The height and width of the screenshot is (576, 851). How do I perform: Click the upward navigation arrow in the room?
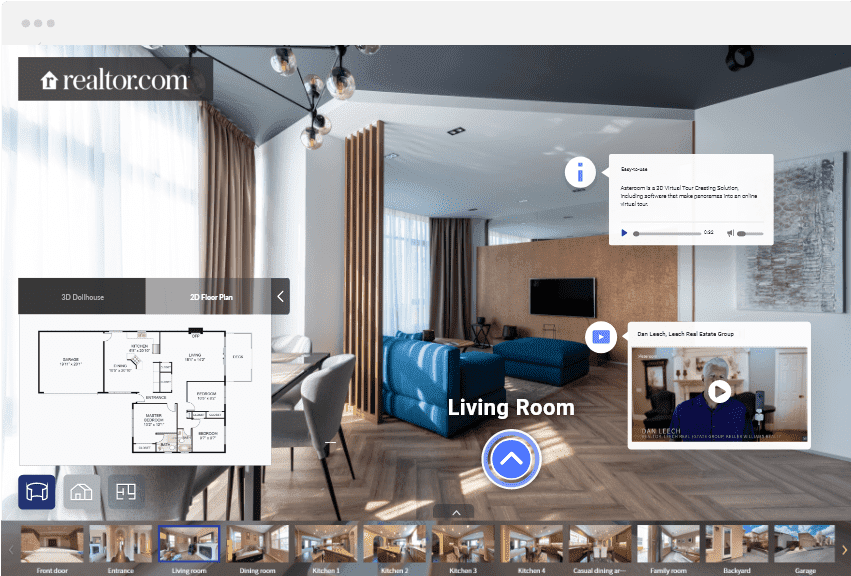511,459
